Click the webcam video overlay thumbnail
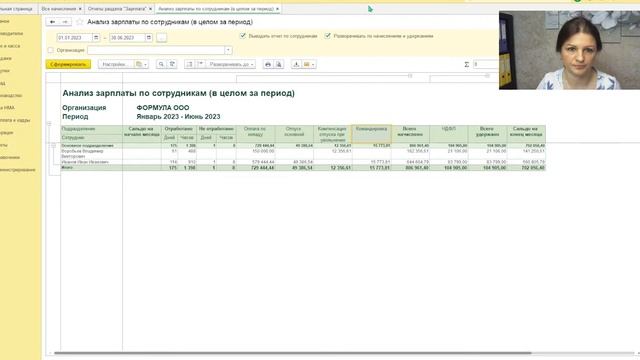The height and width of the screenshot is (360, 640). (569, 50)
